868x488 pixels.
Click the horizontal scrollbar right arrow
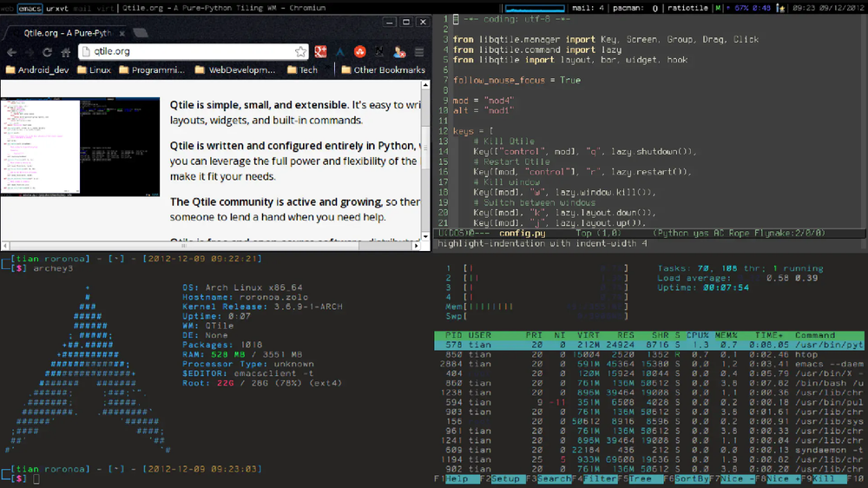click(417, 246)
